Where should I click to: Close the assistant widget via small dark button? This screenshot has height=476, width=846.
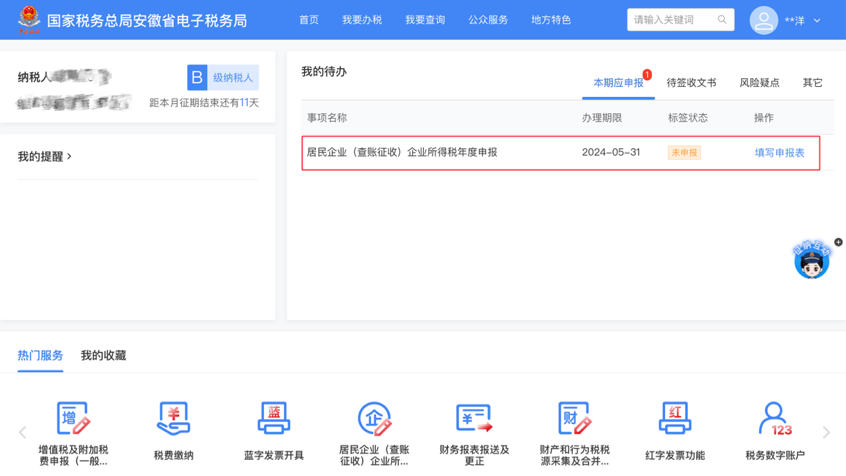click(838, 242)
